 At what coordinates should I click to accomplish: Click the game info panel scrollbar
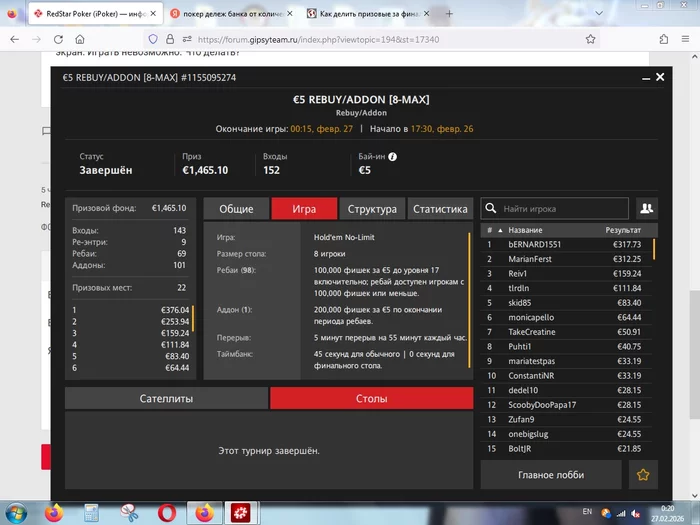[x=469, y=300]
